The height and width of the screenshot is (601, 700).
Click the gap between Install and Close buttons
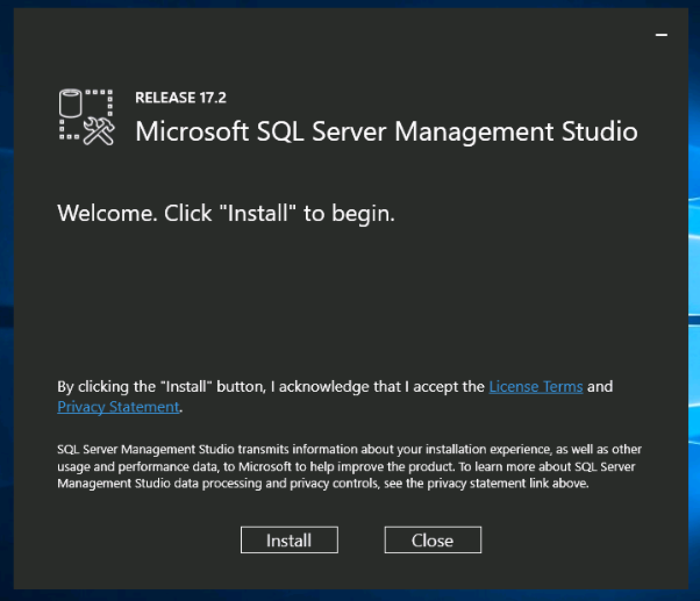361,540
